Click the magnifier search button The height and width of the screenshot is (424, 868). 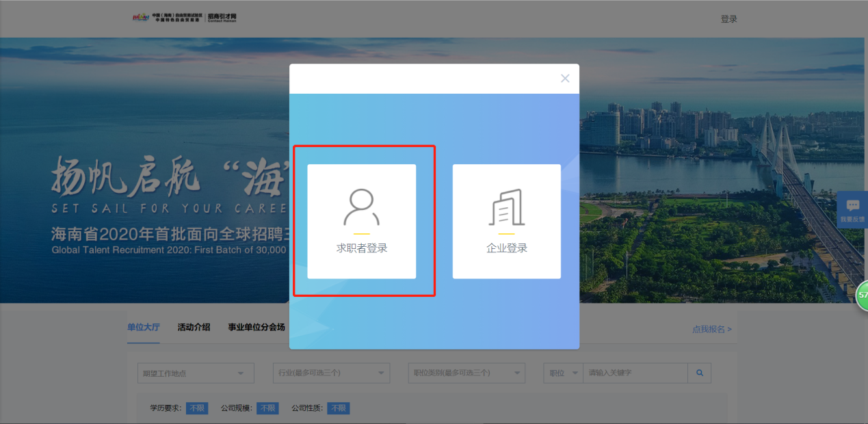coord(699,373)
